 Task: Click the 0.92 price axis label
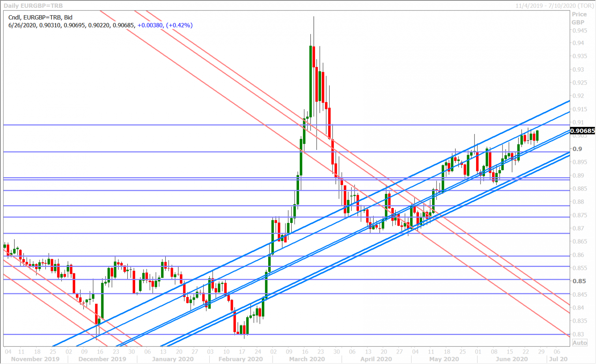click(578, 96)
